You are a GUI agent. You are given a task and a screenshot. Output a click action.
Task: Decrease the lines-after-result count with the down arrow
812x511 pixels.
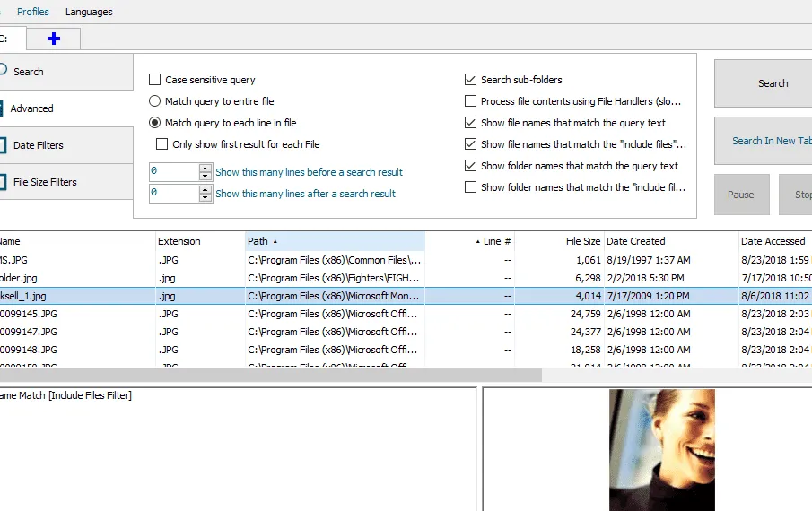point(205,198)
